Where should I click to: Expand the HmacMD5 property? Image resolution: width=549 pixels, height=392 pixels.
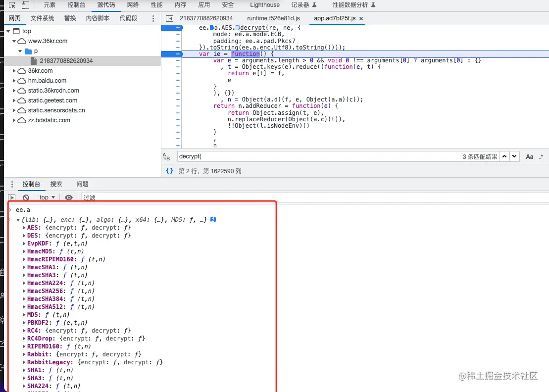pyautogui.click(x=24, y=251)
